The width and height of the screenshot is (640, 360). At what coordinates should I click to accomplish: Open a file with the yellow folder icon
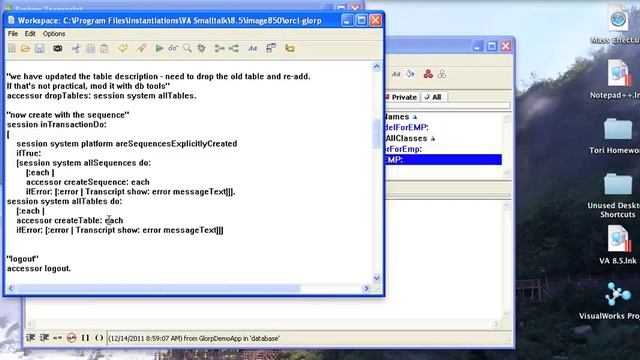coord(25,49)
